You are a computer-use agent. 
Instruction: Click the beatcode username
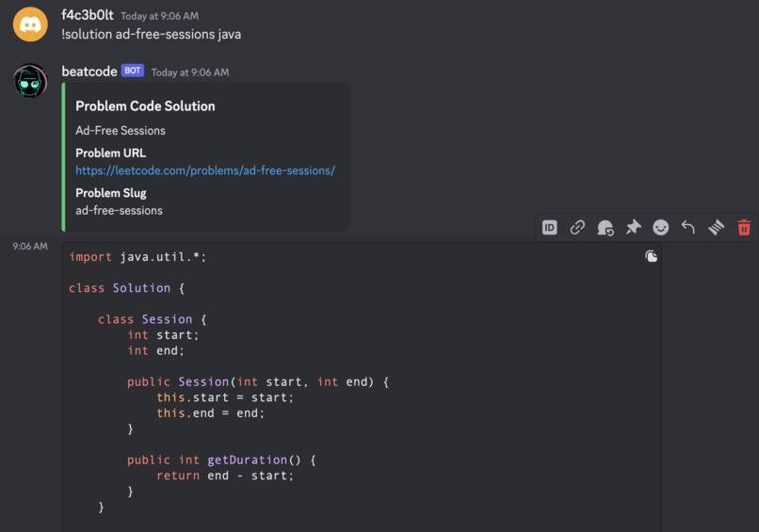(89, 72)
